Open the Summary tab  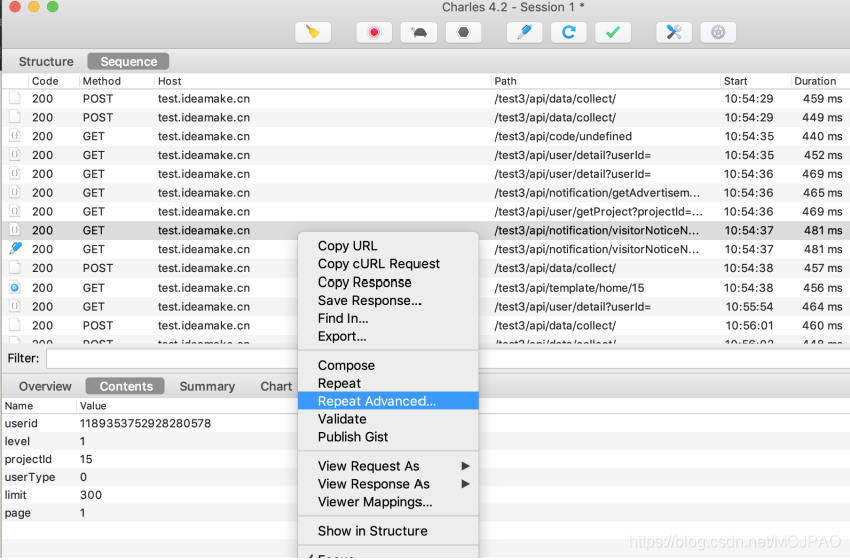(207, 387)
